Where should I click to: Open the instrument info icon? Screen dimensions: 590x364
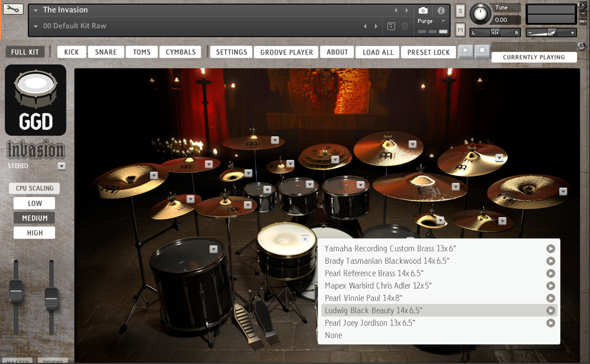tap(441, 11)
